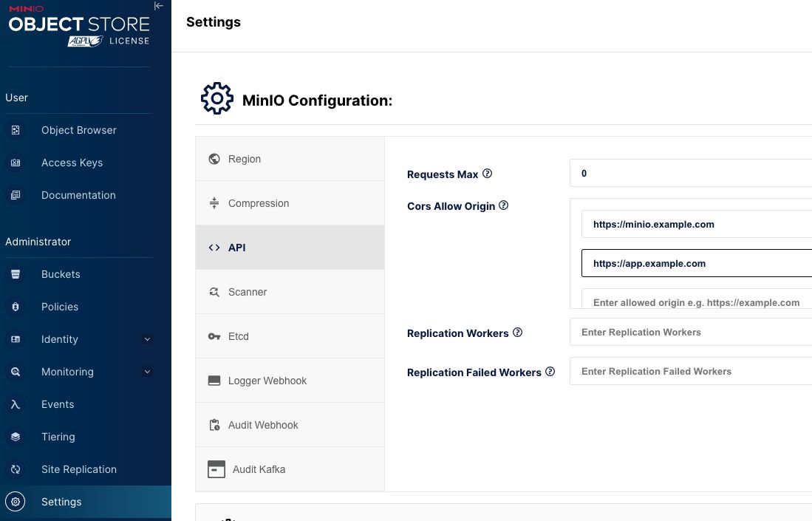Click the Buckets icon in the sidebar
Screen dimensions: 812x521
point(16,274)
